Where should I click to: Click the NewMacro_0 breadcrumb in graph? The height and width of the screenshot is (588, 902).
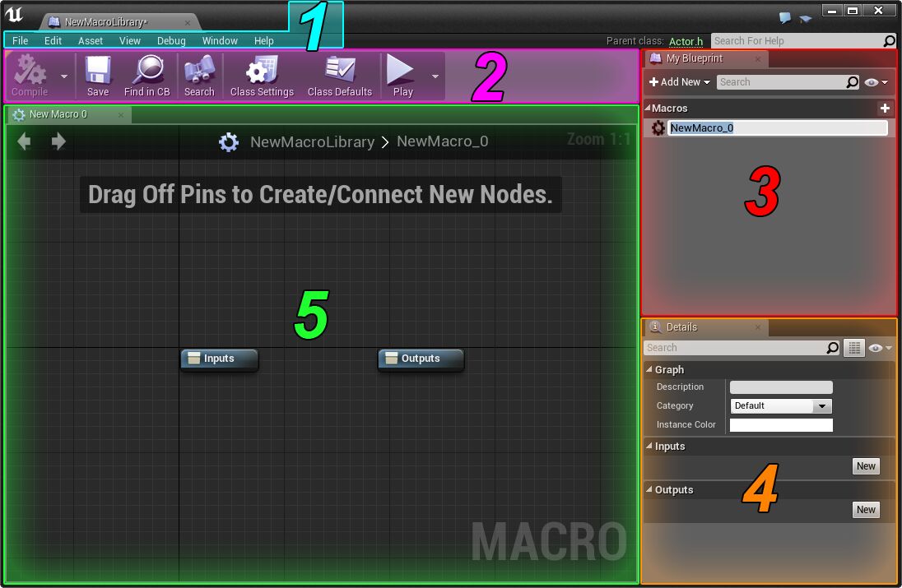pyautogui.click(x=443, y=141)
